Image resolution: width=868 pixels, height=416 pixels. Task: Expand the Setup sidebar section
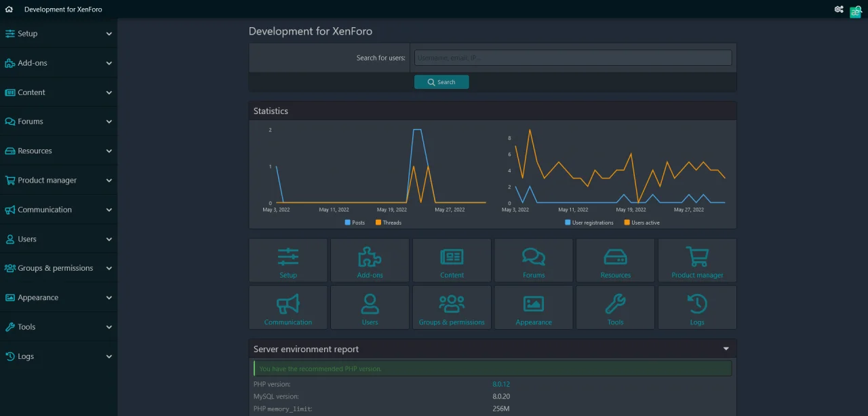tap(109, 34)
